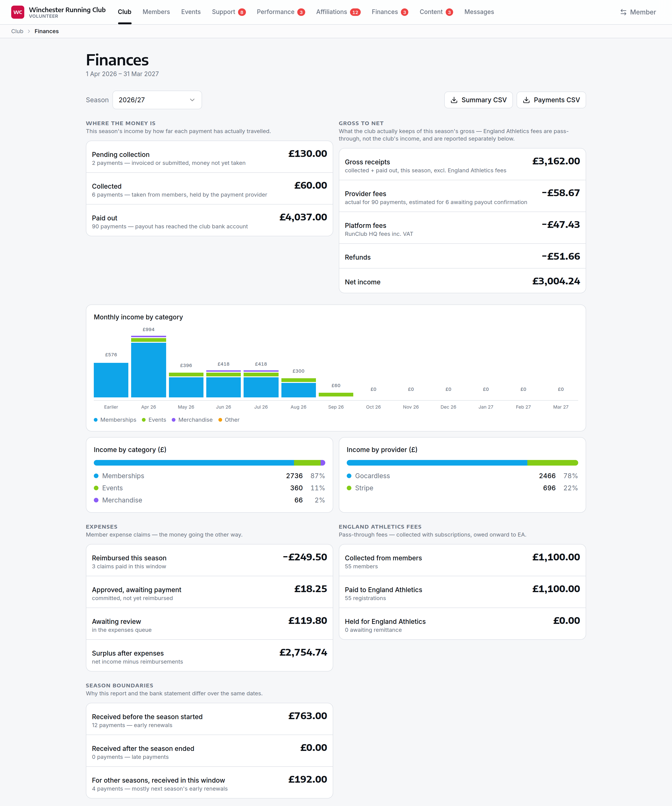Screen dimensions: 672x806
Task: Click the breadcrumb chevron separator after Club
Action: 29,32
